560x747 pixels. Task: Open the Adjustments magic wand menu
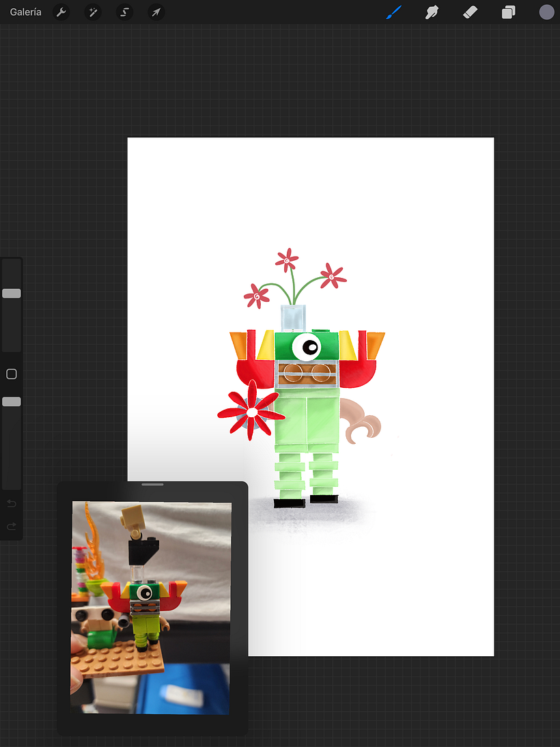(93, 12)
